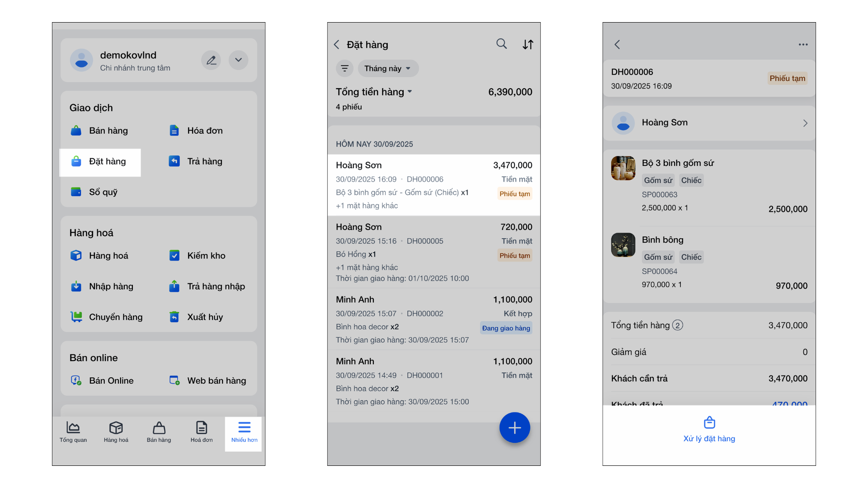Open customer Hoàng Sơn details chevron
This screenshot has height=488, width=868.
[805, 123]
